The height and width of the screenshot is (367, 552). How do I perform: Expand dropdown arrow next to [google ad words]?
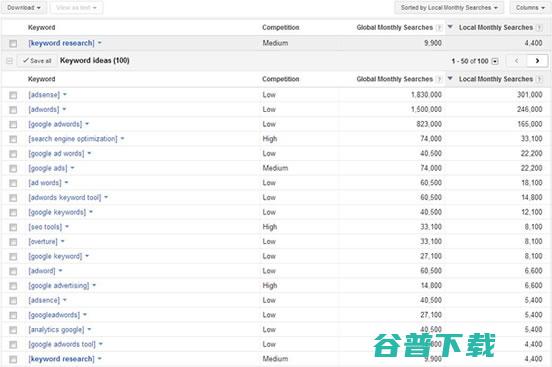[89, 153]
